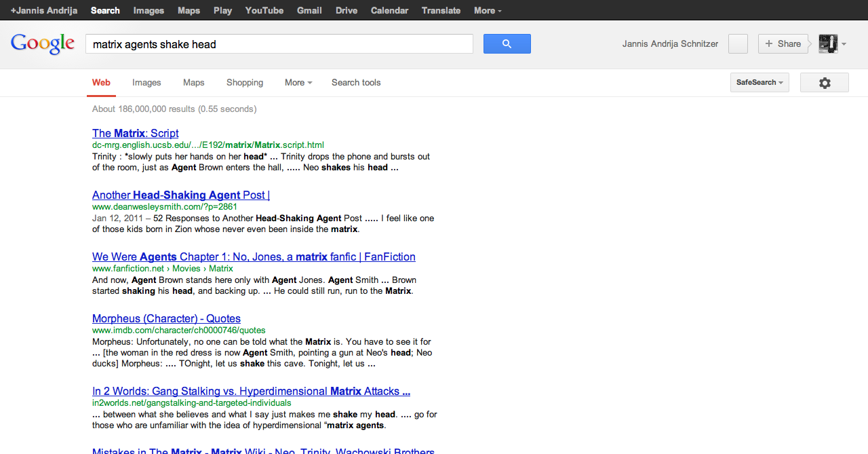Open Drive in the top bar

[x=347, y=10]
